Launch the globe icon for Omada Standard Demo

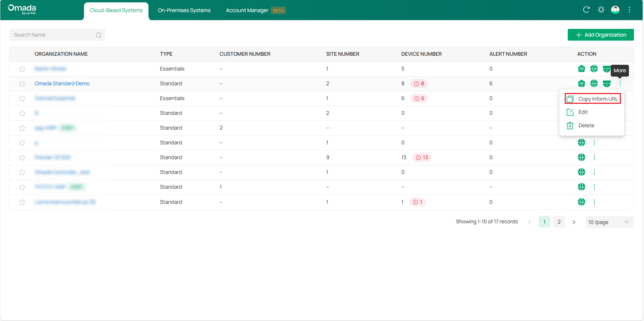point(594,83)
